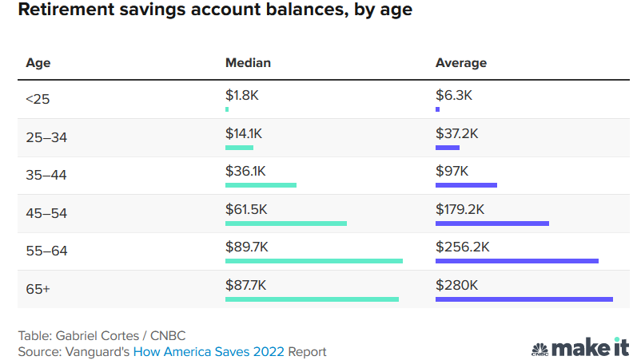Click the purple average bar for 45–54

pos(492,224)
